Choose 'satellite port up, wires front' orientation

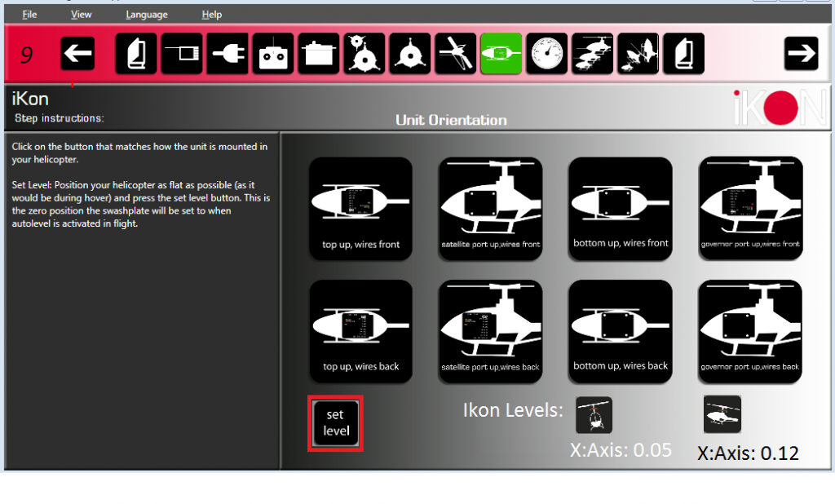click(x=490, y=208)
